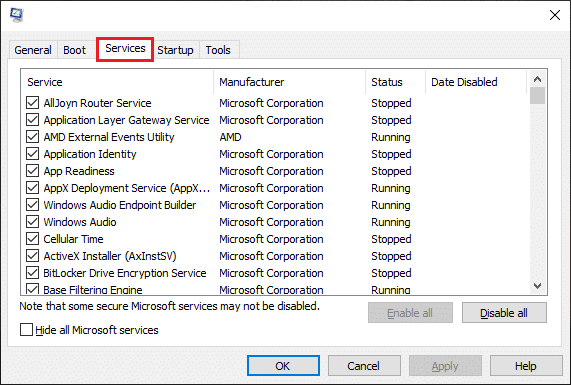Click the scrollbar up arrow

pyautogui.click(x=537, y=79)
